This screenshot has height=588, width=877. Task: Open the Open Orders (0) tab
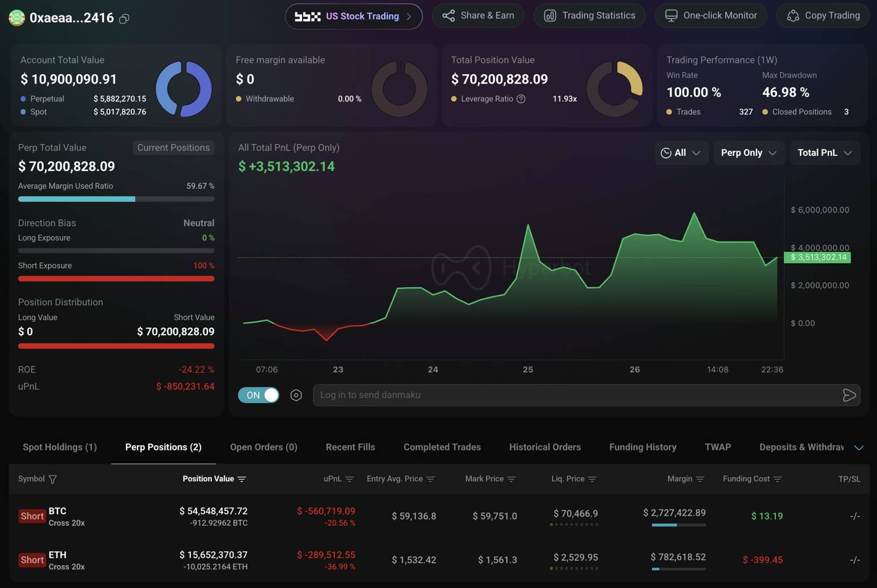coord(264,447)
